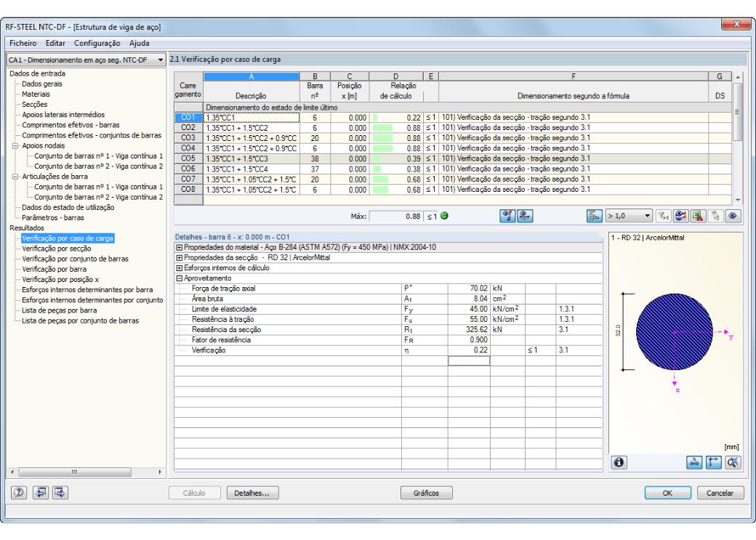Open the Configuração menu
This screenshot has width=756, height=540.
(97, 43)
